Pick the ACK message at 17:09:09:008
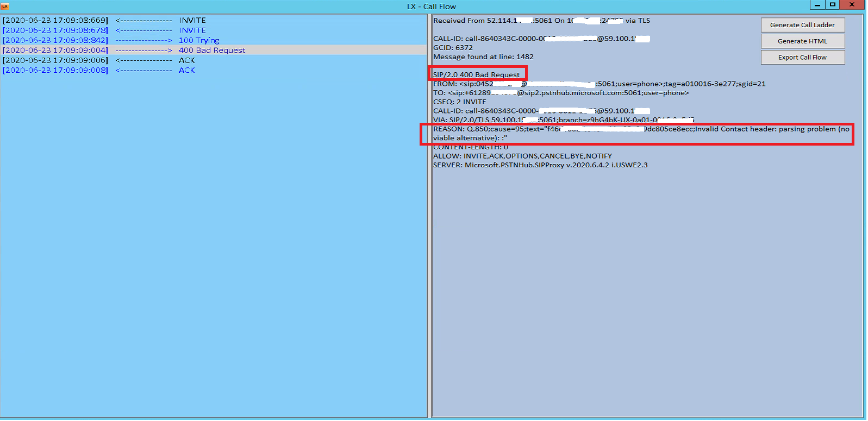 pyautogui.click(x=186, y=70)
